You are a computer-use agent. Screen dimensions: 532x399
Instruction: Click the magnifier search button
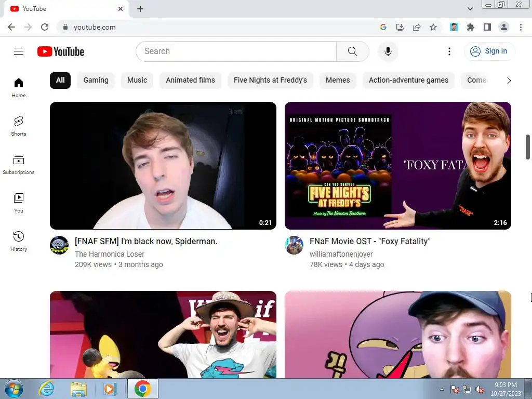coord(353,51)
